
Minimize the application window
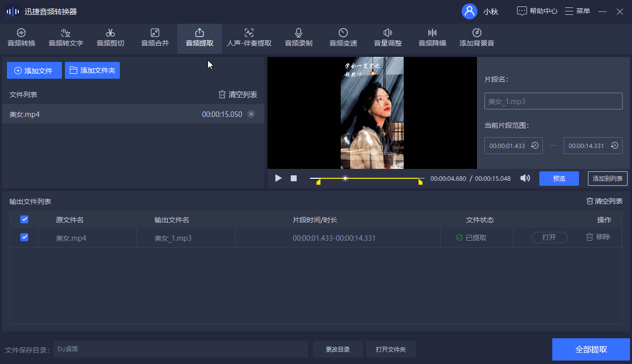(x=602, y=11)
